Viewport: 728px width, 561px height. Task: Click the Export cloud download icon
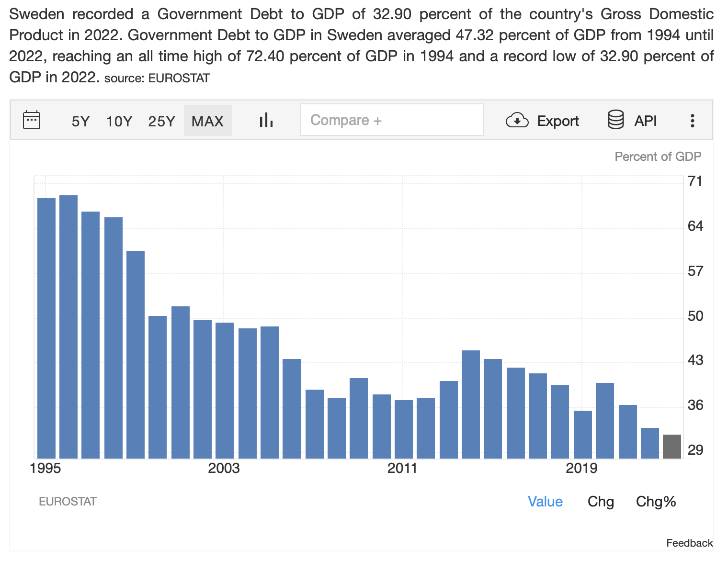pyautogui.click(x=517, y=120)
